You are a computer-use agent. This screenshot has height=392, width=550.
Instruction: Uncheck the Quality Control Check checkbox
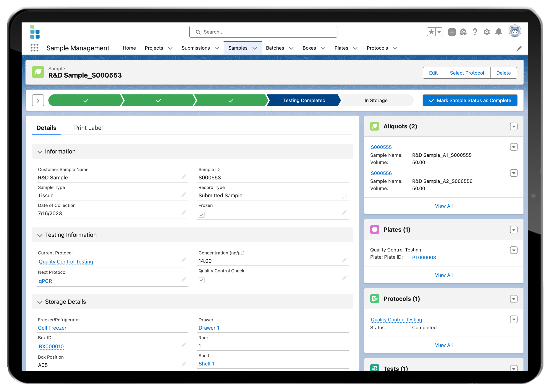[x=202, y=280]
